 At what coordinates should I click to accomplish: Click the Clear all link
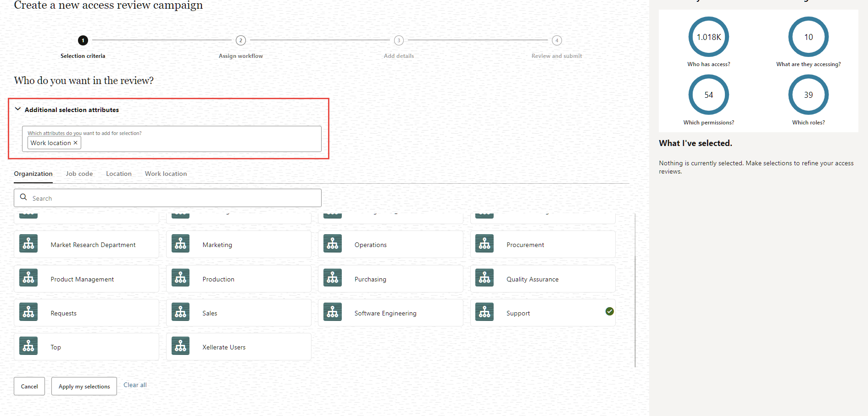(135, 385)
